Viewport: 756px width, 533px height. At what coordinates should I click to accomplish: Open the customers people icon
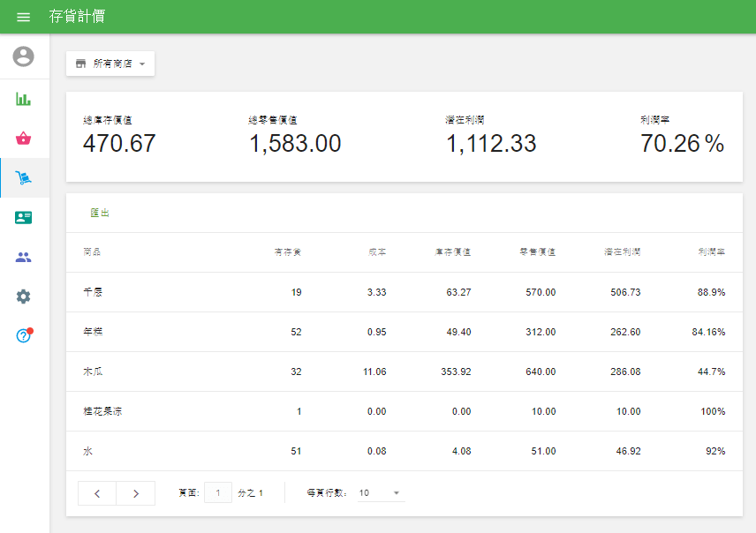pyautogui.click(x=24, y=257)
